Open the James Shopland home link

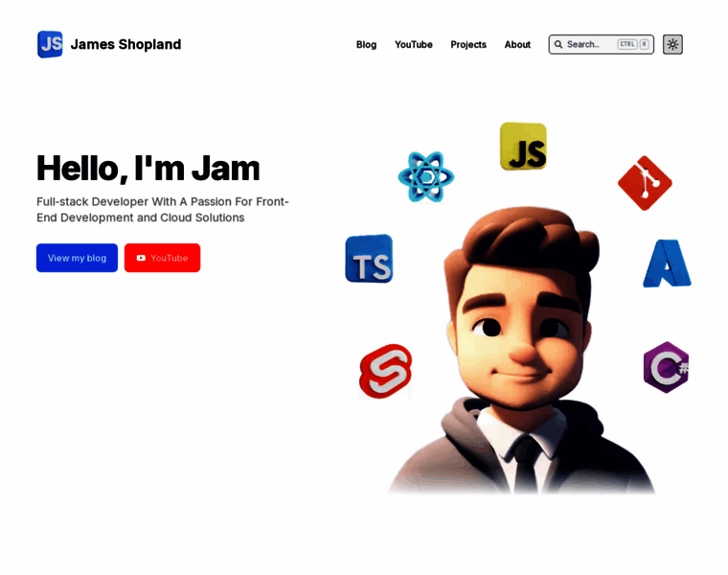coord(125,45)
